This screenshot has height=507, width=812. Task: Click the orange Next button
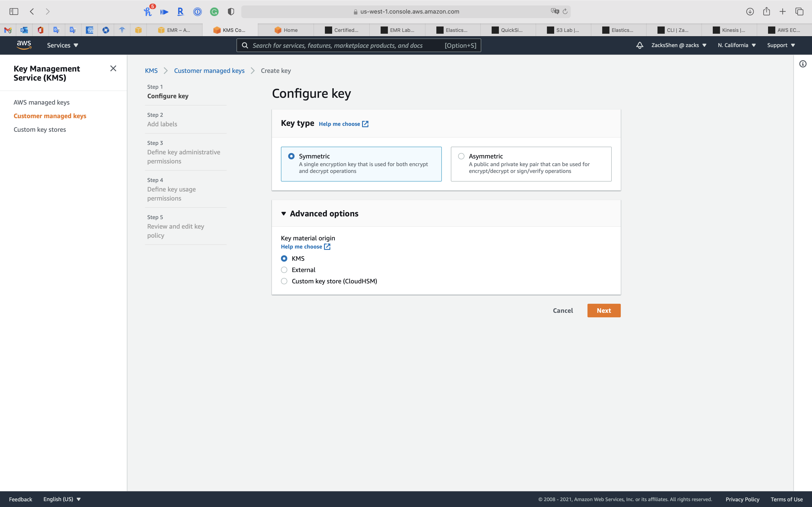(604, 311)
